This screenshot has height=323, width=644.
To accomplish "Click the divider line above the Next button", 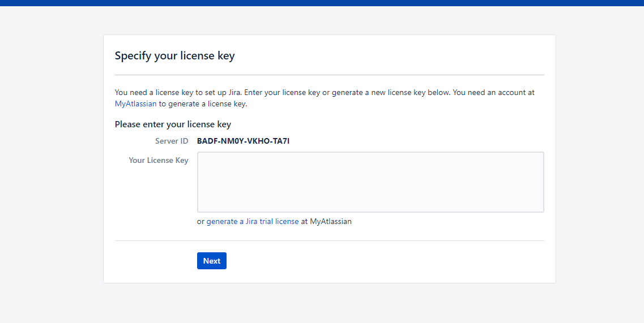I will coord(330,241).
